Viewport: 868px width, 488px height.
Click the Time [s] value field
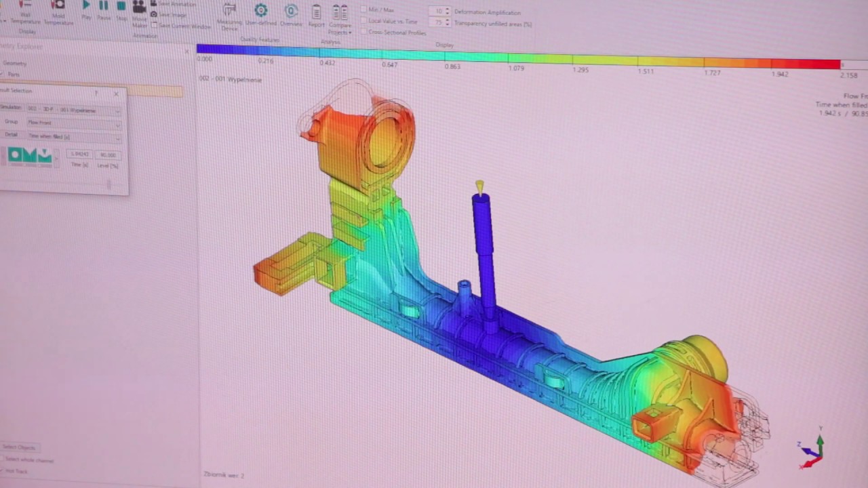pyautogui.click(x=79, y=155)
